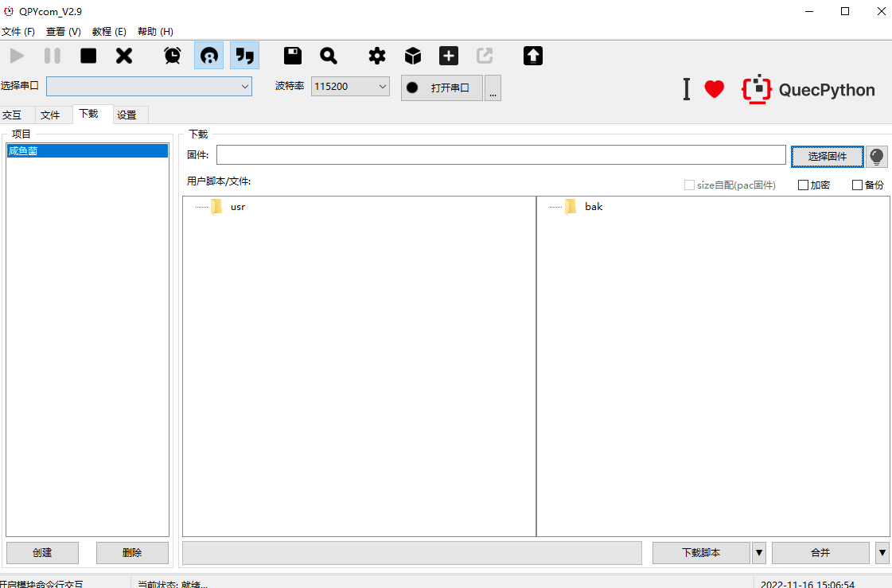Screen dimensions: 892x588
Task: Click the 删除 project button
Action: tap(132, 553)
